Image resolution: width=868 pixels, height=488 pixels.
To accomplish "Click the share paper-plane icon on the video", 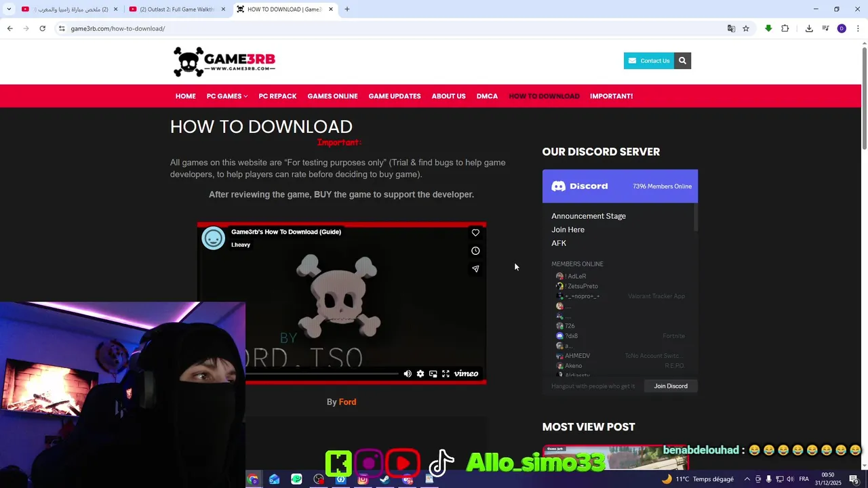I will [475, 269].
